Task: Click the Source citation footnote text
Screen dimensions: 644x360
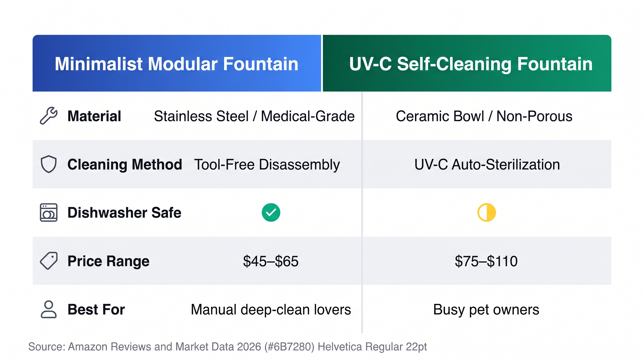Action: click(x=227, y=347)
